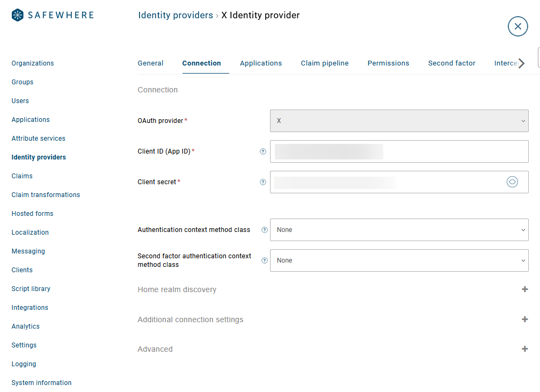Viewport: 540px width, 392px height.
Task: Open the OAuth provider dropdown
Action: [x=399, y=121]
